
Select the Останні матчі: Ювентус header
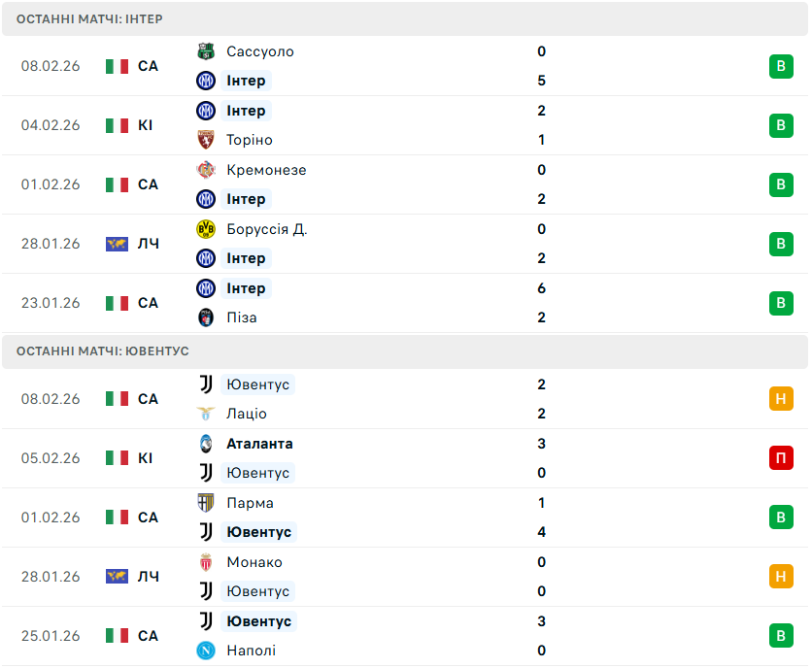102,351
